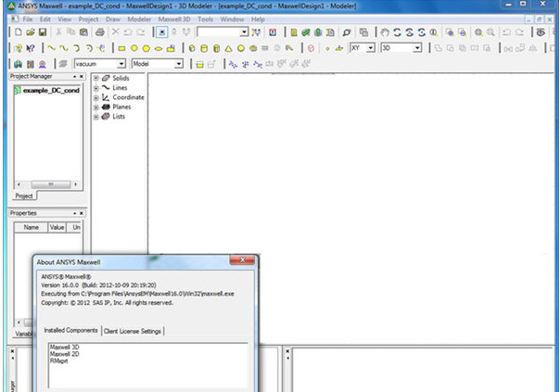This screenshot has height=392, width=560.
Task: Click the Draw circle tool
Action: [134, 47]
